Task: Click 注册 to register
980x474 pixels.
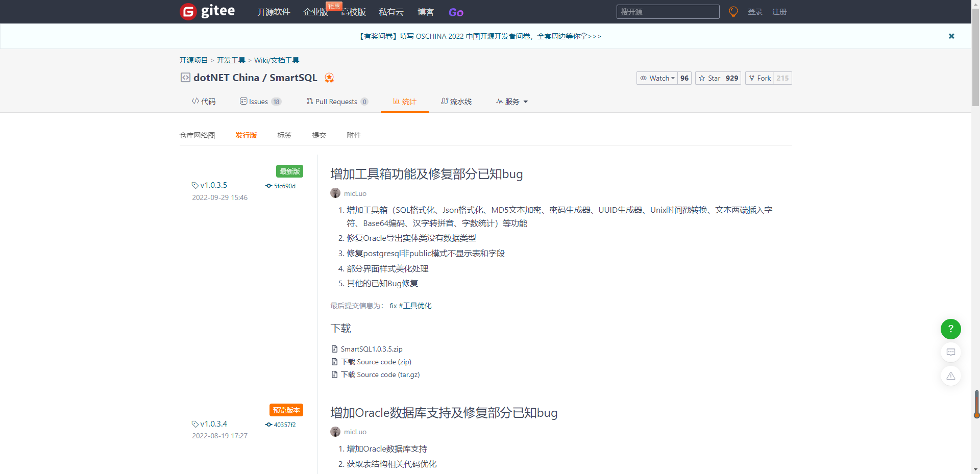Action: coord(779,12)
